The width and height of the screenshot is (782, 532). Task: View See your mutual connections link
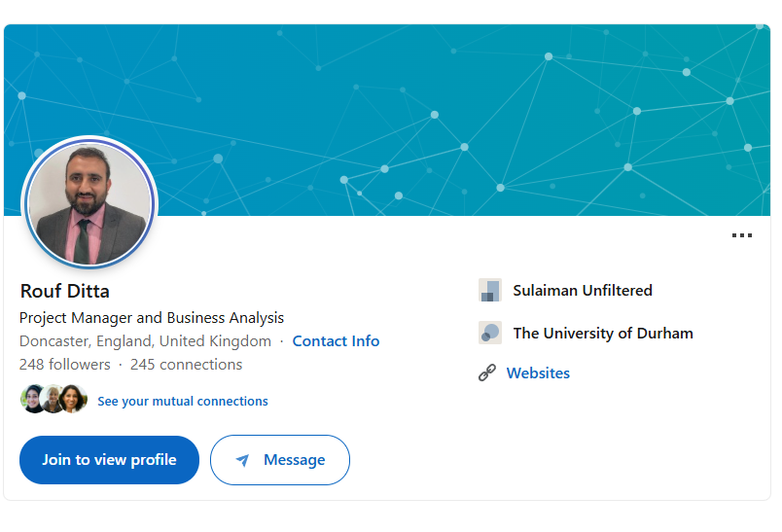(x=183, y=401)
